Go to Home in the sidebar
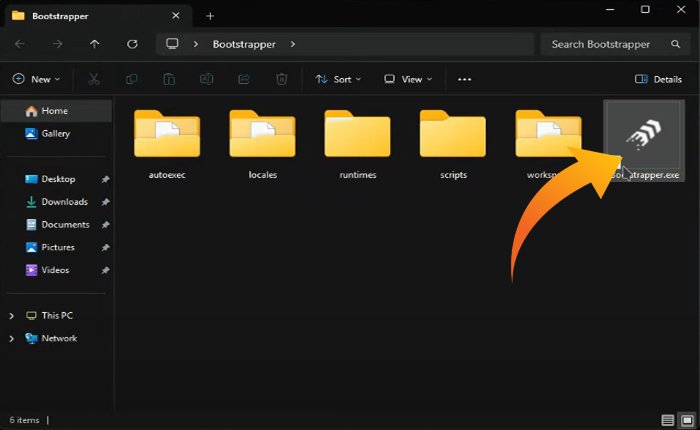The image size is (700, 430). (56, 110)
